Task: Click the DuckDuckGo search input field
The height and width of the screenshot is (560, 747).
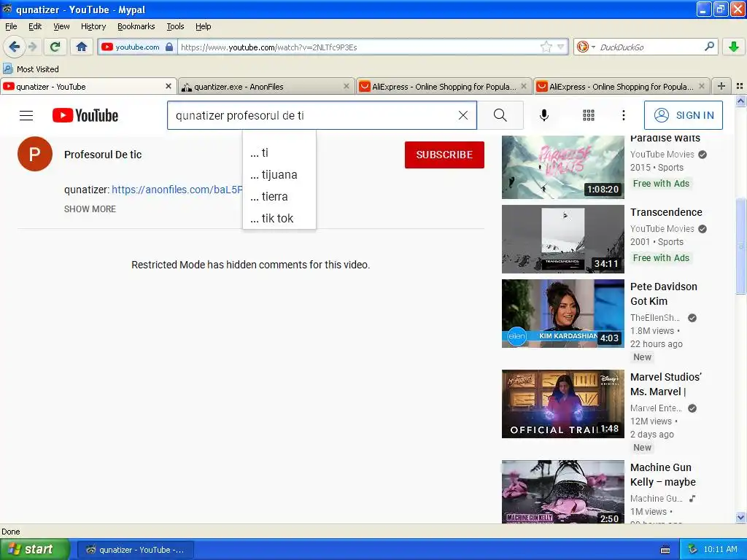Action: click(650, 47)
